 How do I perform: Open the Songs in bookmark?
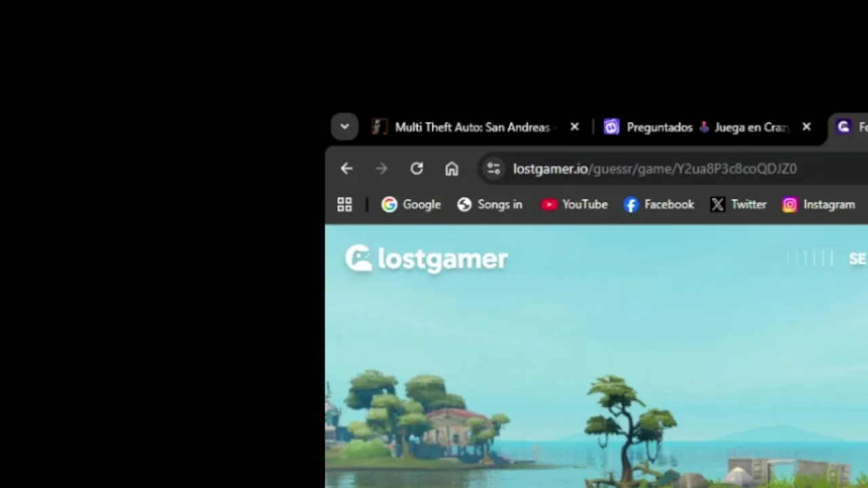(490, 205)
